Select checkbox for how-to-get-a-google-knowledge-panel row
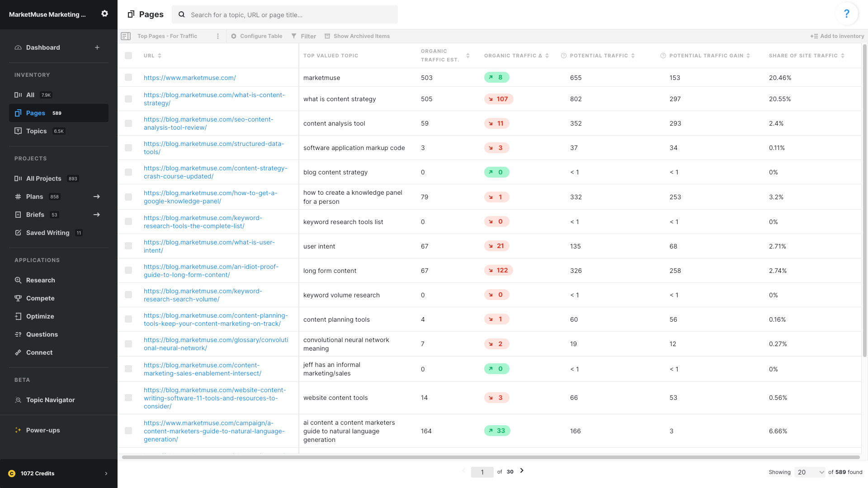The width and height of the screenshot is (868, 488). [128, 197]
